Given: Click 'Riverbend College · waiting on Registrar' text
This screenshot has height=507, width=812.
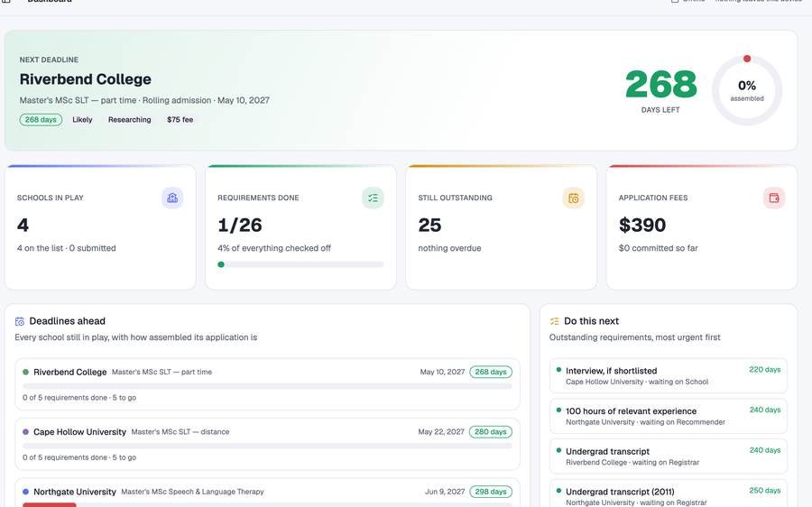Looking at the screenshot, I should pyautogui.click(x=632, y=463).
